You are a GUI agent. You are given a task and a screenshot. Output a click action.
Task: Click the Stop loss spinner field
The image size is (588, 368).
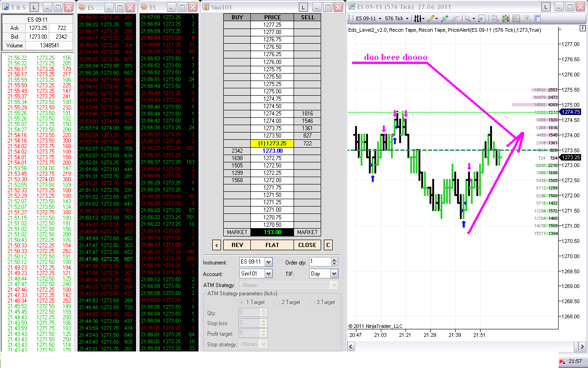point(253,323)
